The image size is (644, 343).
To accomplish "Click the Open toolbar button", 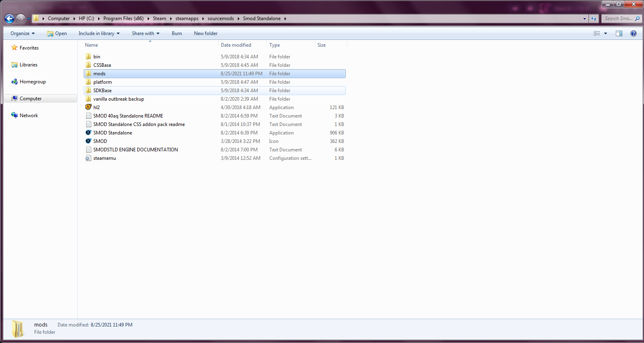I will [57, 33].
